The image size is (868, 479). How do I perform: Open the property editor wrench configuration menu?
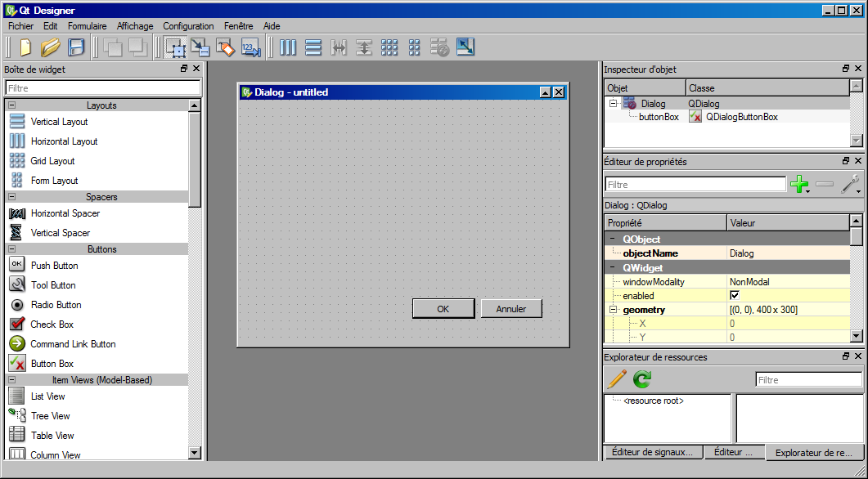coord(851,184)
